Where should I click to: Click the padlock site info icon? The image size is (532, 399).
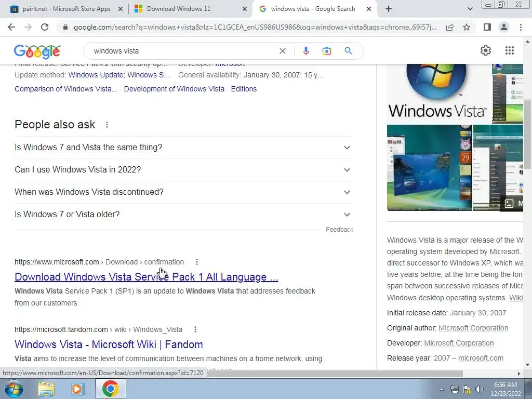(x=65, y=27)
